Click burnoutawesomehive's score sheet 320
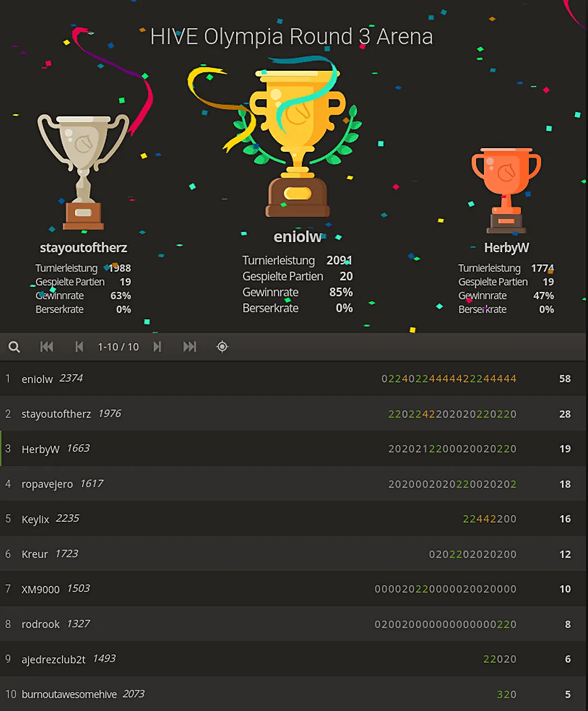588x711 pixels. [506, 694]
